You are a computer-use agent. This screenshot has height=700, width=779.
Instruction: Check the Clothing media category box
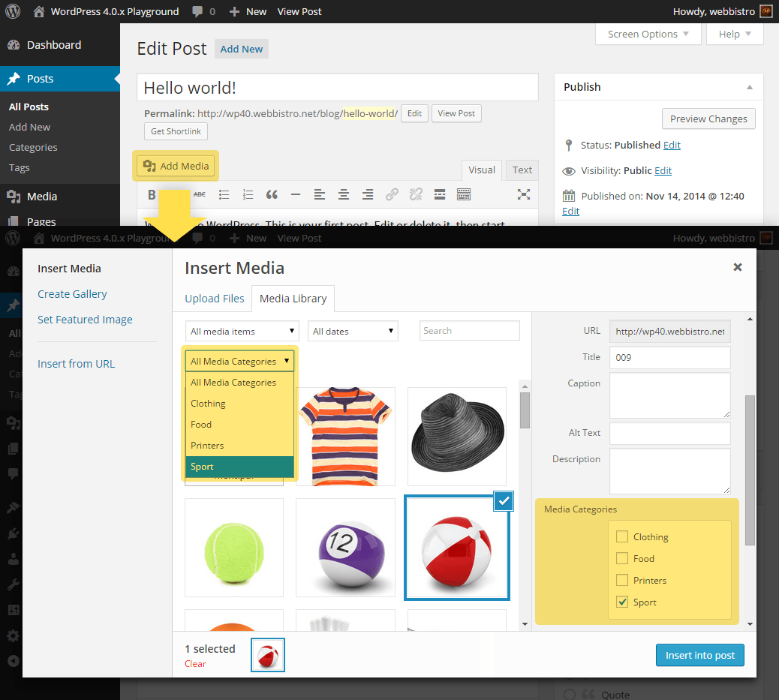coord(621,537)
